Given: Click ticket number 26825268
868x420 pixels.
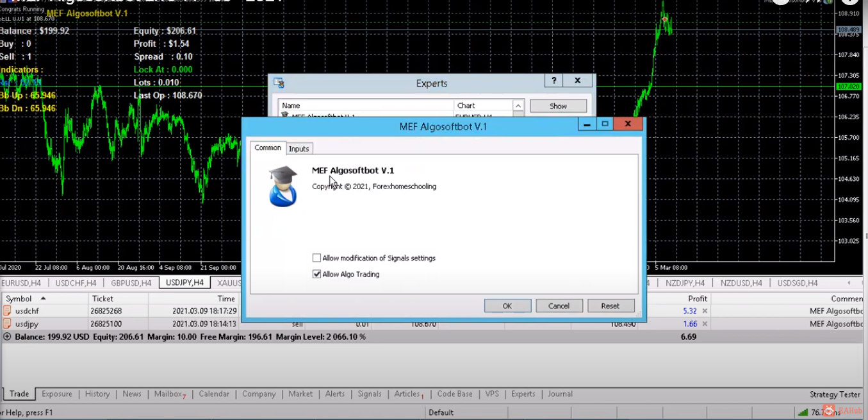Looking at the screenshot, I should (x=106, y=311).
